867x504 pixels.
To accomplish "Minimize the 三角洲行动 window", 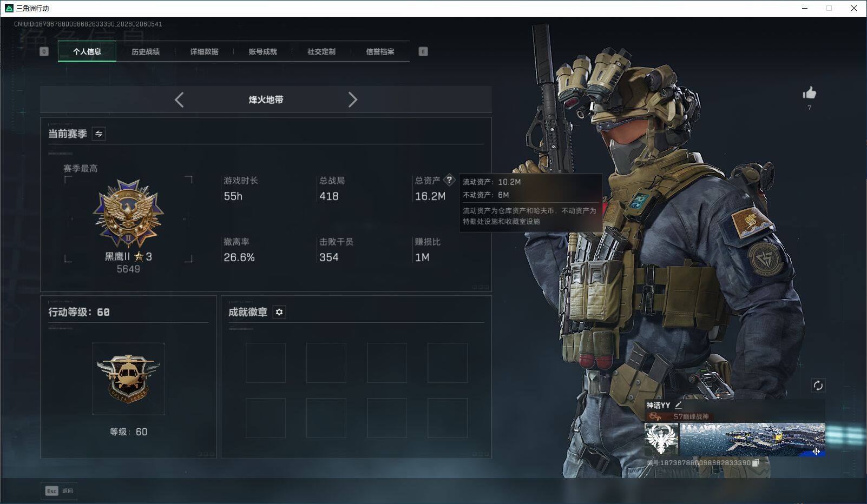I will point(805,8).
